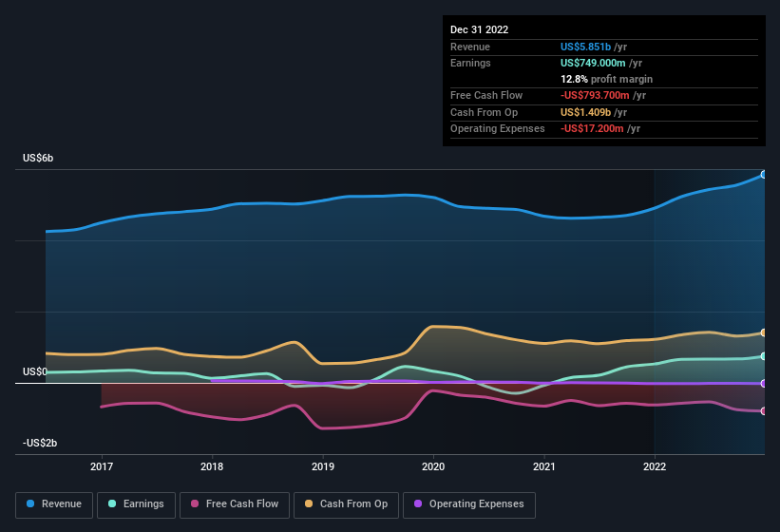This screenshot has width=780, height=532.
Task: Click the Free Cash Flow endpoint marker
Action: pyautogui.click(x=763, y=411)
